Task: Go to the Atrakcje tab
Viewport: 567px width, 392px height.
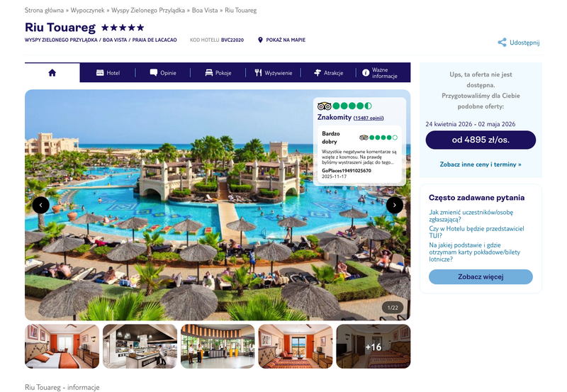Action: 328,73
